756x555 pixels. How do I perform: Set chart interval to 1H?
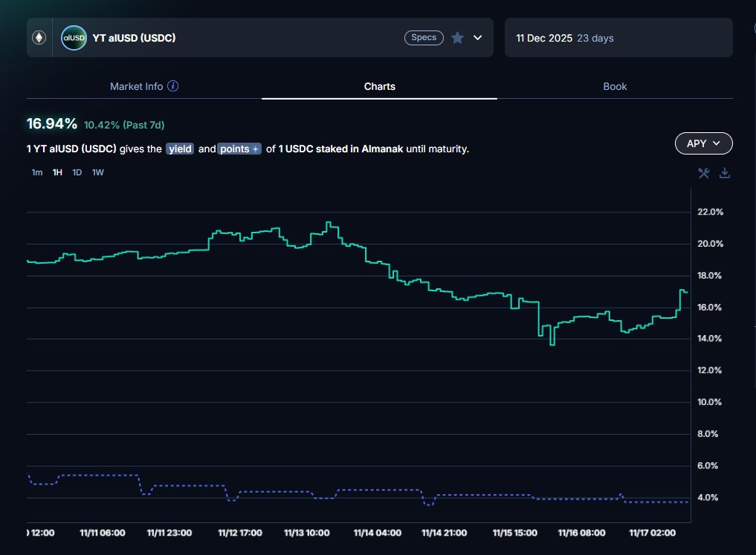click(x=57, y=172)
